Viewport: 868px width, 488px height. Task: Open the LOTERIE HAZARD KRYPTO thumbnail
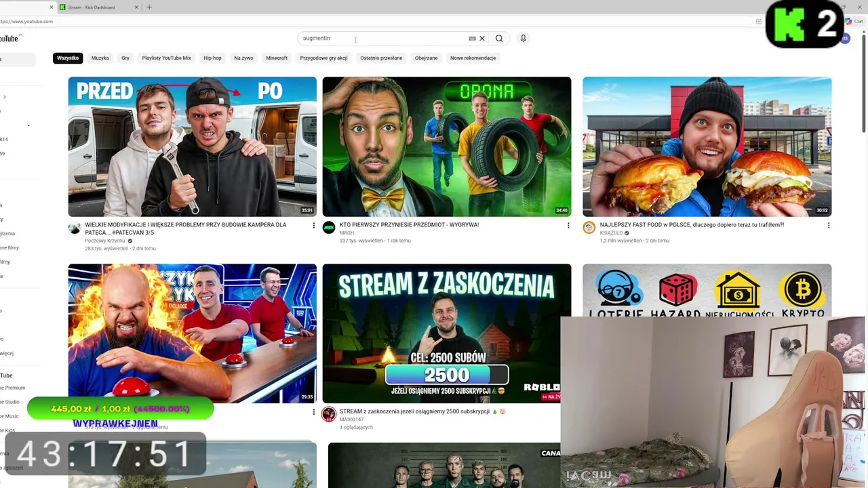click(707, 290)
